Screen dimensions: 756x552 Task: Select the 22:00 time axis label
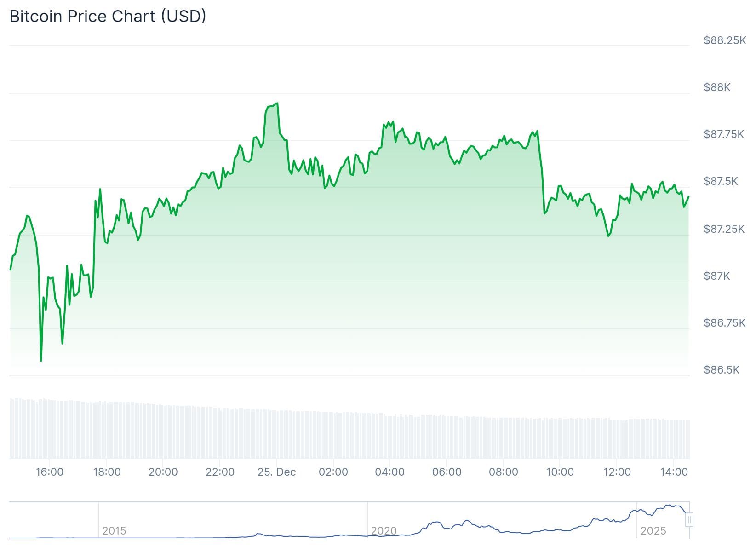(220, 472)
